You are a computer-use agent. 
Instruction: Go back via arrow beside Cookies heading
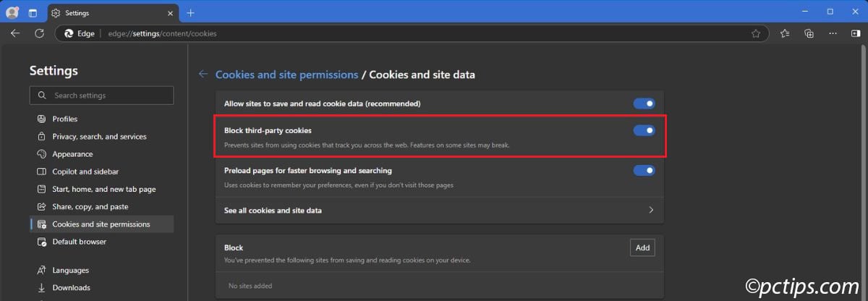coord(203,75)
